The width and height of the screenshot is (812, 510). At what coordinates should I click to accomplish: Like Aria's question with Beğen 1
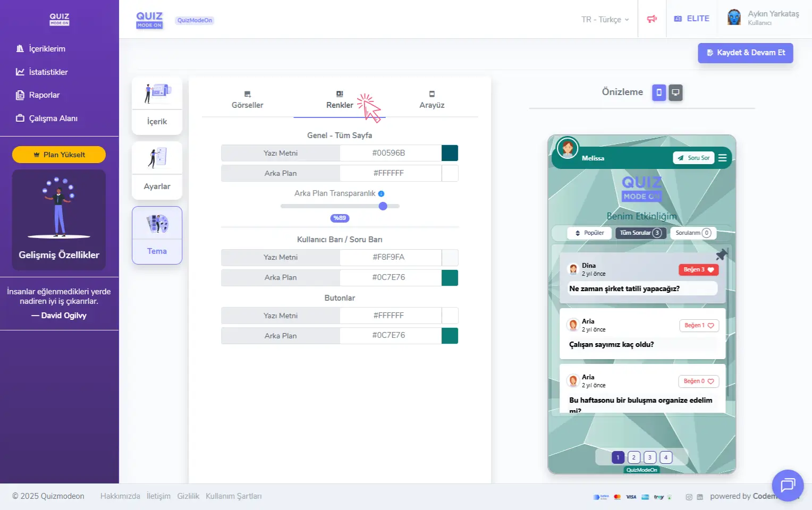[x=699, y=326]
